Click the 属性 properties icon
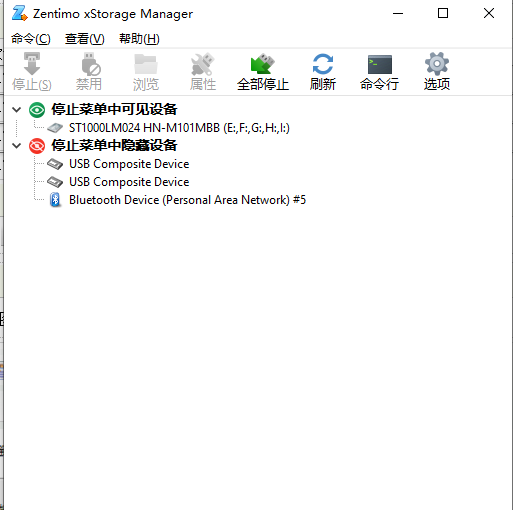Screen dimensions: 513x510 point(203,64)
